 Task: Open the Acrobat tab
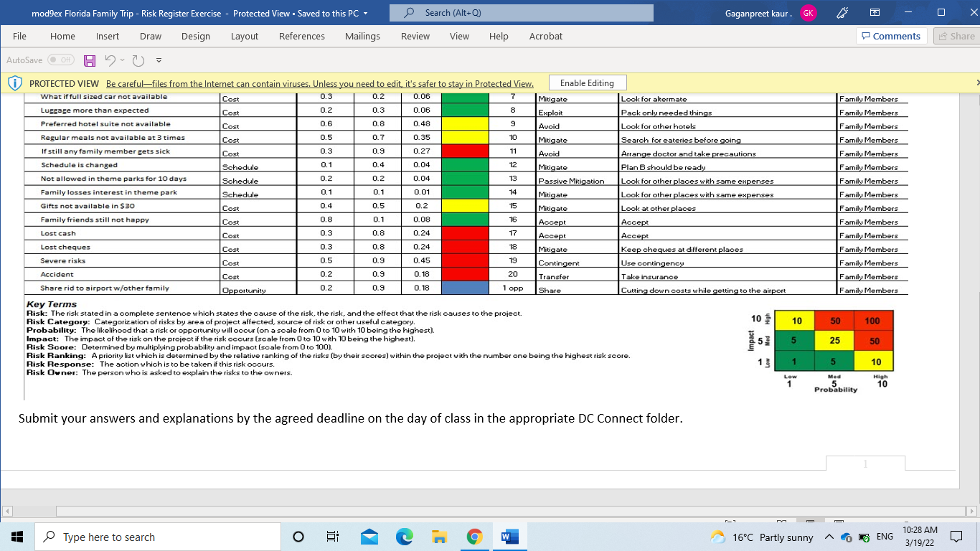pyautogui.click(x=546, y=36)
